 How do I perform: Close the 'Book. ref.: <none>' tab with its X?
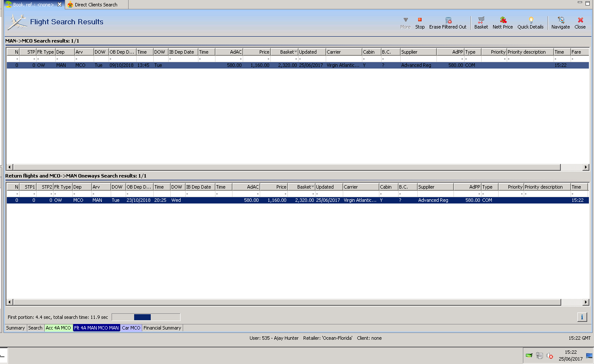(60, 5)
